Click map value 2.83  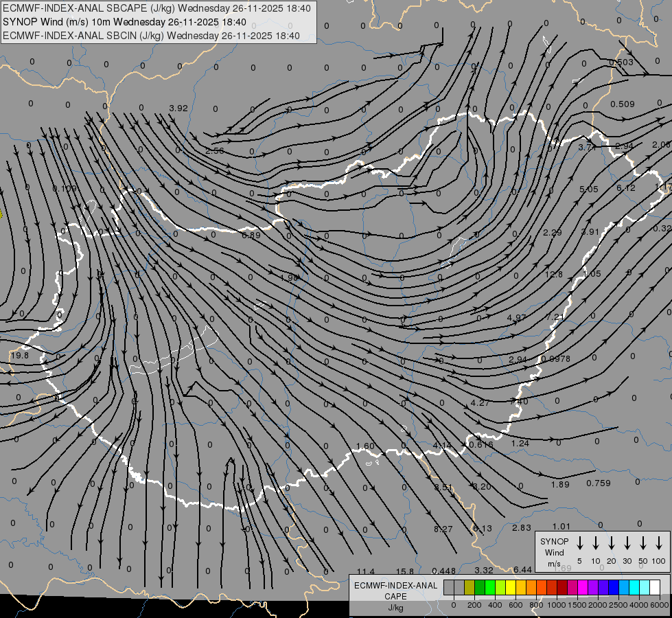[x=522, y=528]
